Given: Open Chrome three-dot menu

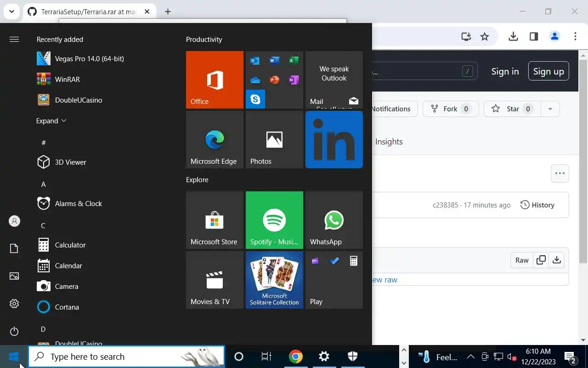Looking at the screenshot, I should click(575, 36).
